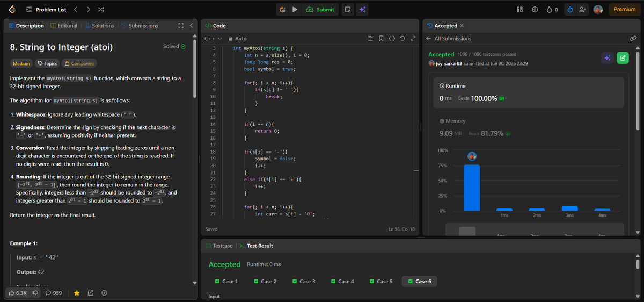
Task: Pick a random problem with shuffle icon
Action: [x=101, y=9]
